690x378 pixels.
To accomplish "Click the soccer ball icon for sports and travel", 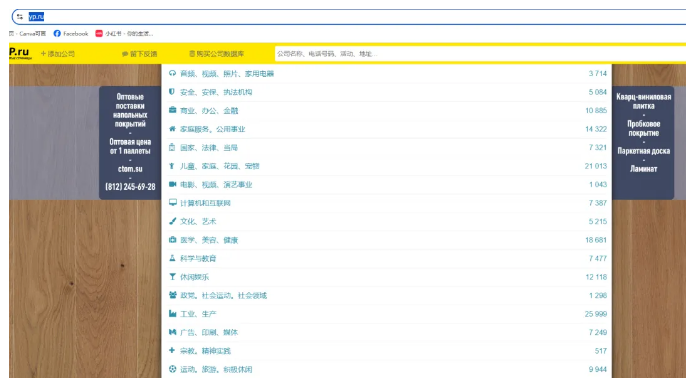I will (x=172, y=369).
